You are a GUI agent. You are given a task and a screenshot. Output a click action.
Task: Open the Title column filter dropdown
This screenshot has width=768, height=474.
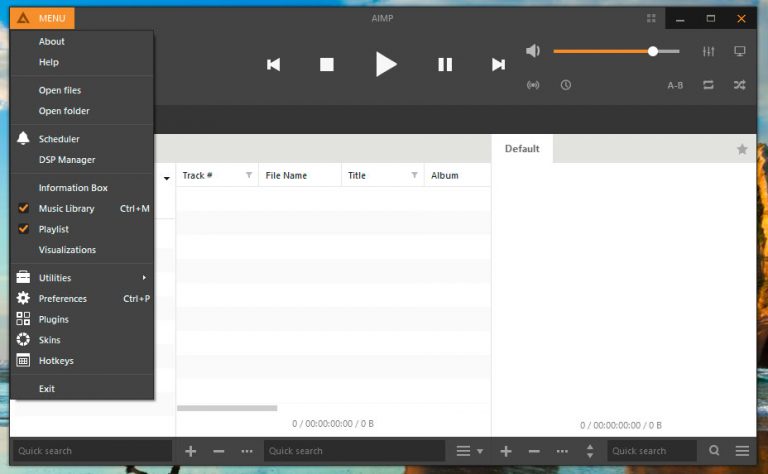(x=414, y=176)
